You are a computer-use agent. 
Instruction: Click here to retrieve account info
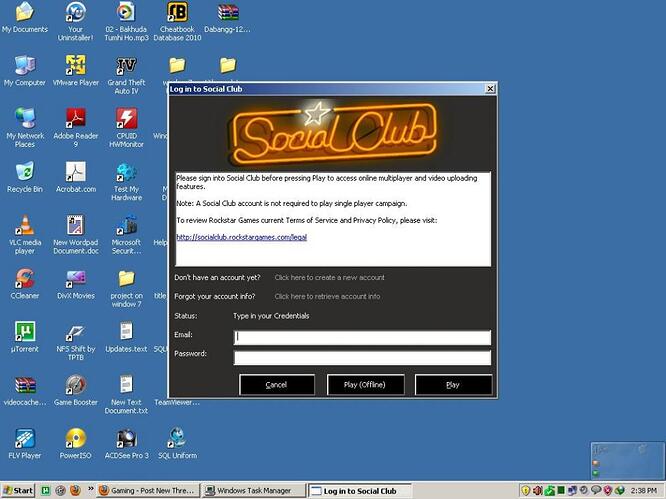coord(327,296)
